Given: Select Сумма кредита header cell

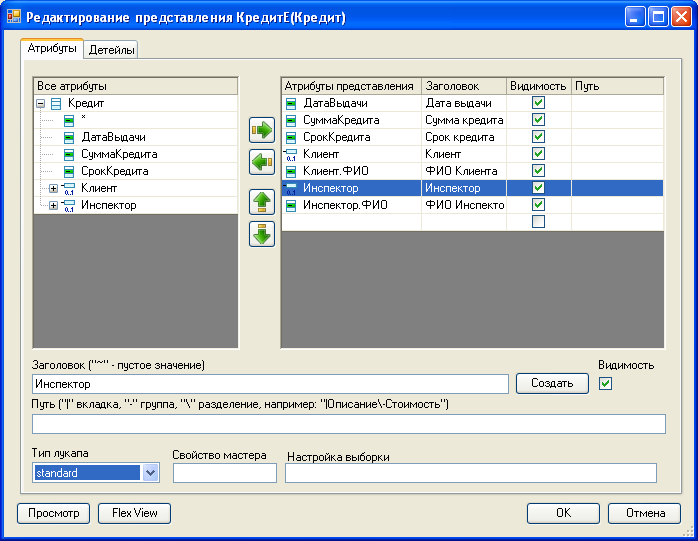Looking at the screenshot, I should (x=464, y=120).
